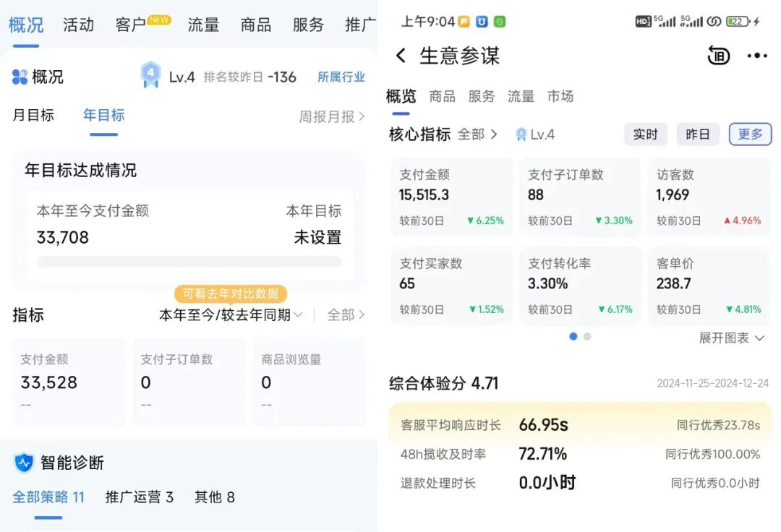Open the 支付子订单数 88 card
The width and height of the screenshot is (781, 532).
pos(580,197)
